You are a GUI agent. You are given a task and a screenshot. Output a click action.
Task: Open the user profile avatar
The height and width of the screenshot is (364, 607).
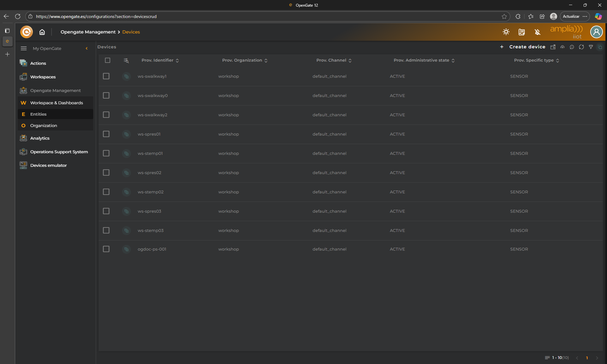coord(596,32)
